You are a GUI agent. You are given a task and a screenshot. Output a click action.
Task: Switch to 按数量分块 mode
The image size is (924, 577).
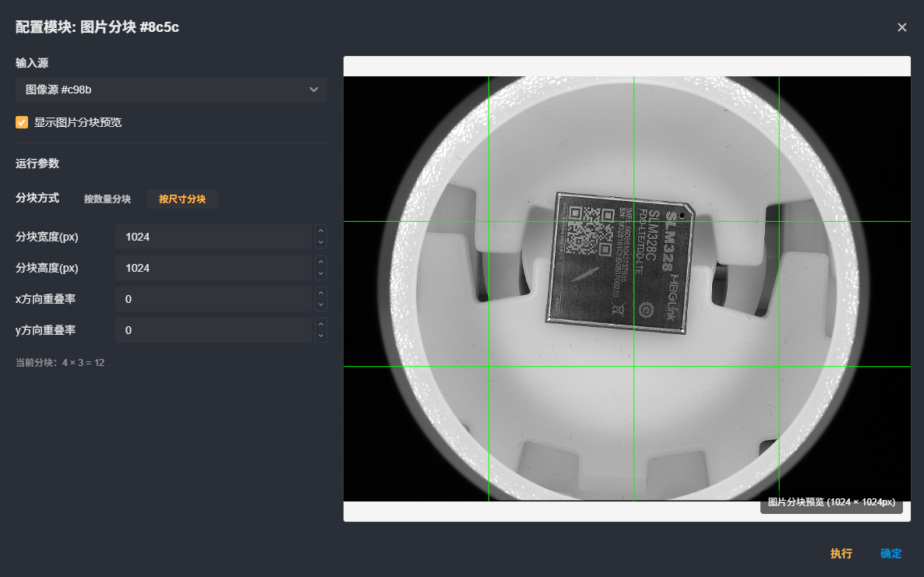click(x=108, y=199)
